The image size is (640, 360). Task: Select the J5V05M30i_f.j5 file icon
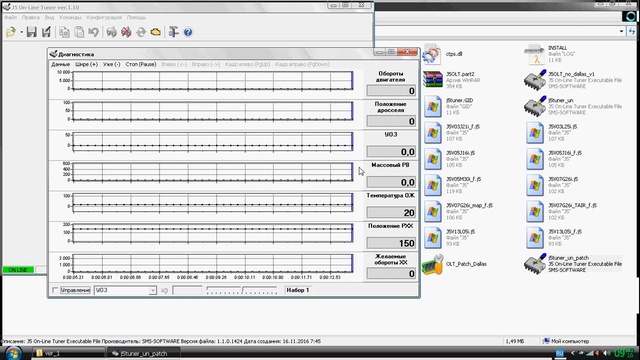(x=432, y=185)
